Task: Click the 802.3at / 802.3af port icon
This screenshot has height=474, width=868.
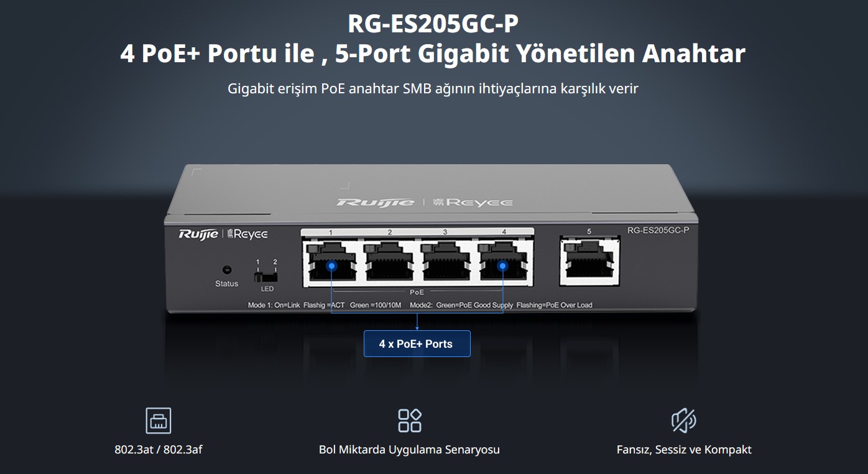Action: [x=157, y=420]
